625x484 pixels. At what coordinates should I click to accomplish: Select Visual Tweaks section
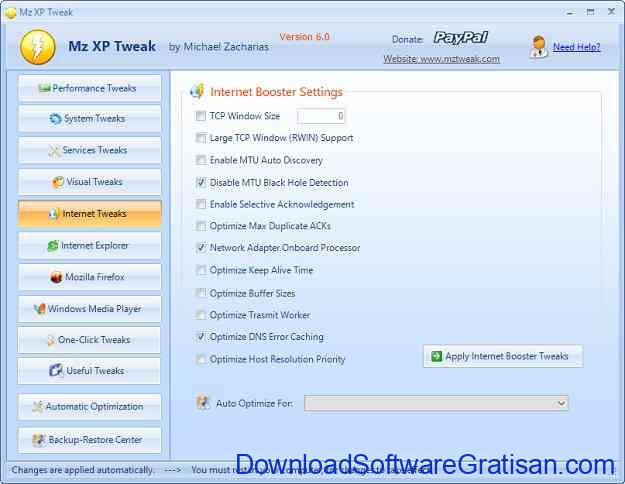point(90,182)
